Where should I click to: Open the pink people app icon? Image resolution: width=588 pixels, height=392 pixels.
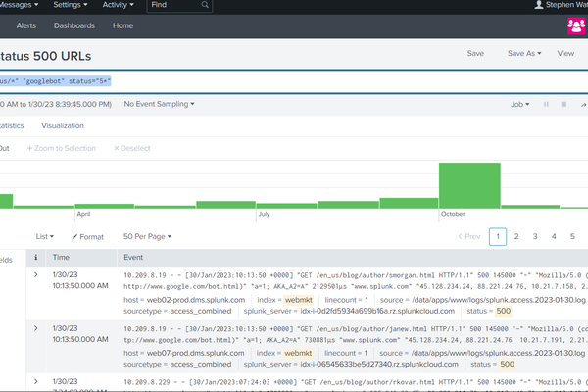coord(576,25)
